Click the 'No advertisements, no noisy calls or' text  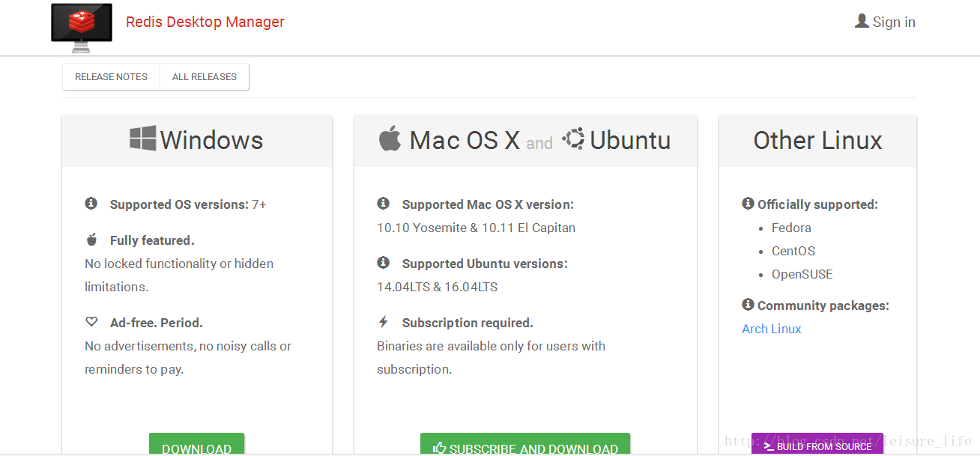(188, 346)
